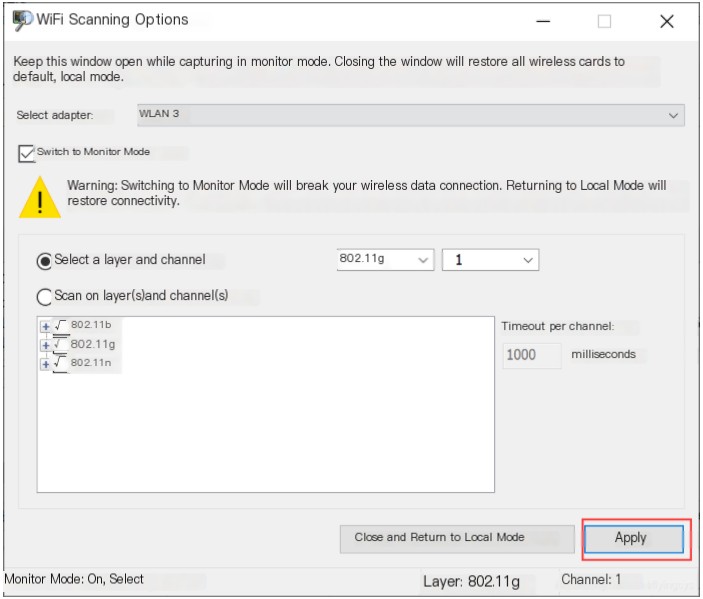Toggle the 802.11g layer checkbox
Screen dimensions: 703x599
(61, 345)
